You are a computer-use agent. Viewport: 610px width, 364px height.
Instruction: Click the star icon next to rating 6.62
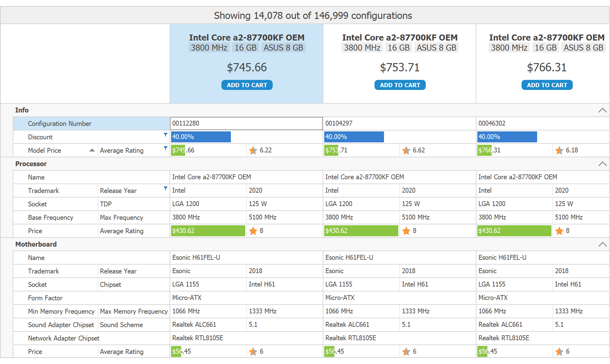tap(406, 150)
